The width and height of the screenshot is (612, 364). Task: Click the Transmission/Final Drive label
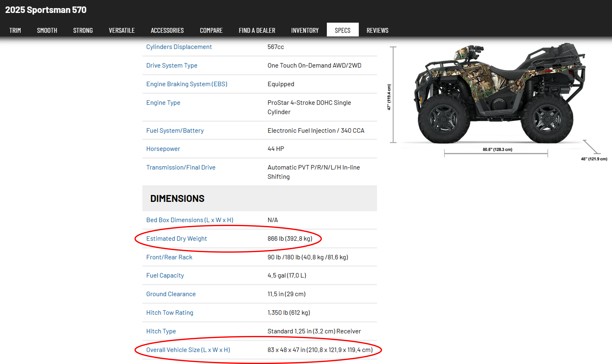181,167
